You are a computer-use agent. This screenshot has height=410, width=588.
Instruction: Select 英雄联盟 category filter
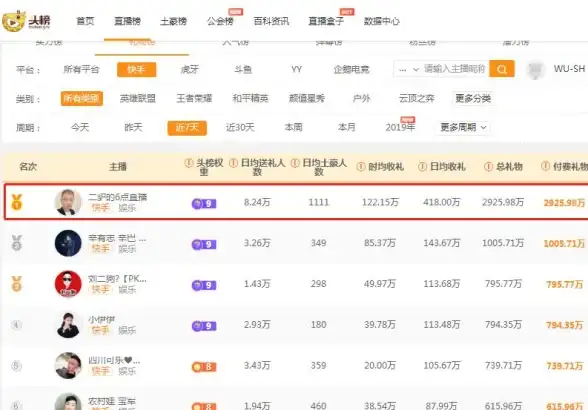pyautogui.click(x=138, y=98)
